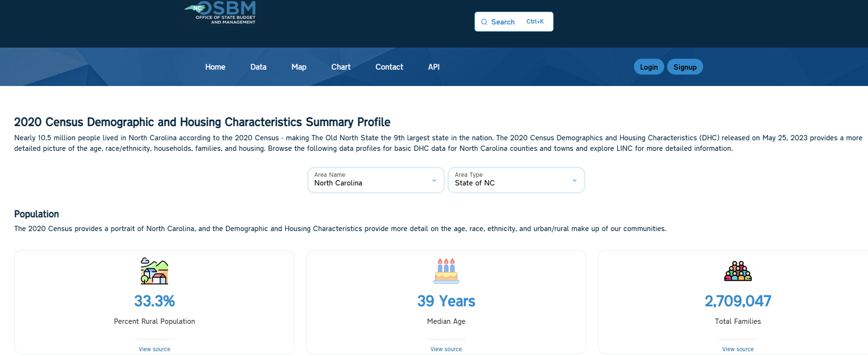View source for Percent Rural Population
Image resolution: width=868 pixels, height=356 pixels.
tap(154, 349)
